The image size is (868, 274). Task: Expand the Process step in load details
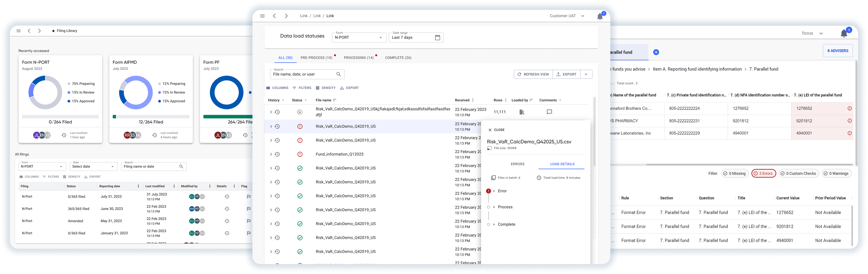pyautogui.click(x=494, y=207)
